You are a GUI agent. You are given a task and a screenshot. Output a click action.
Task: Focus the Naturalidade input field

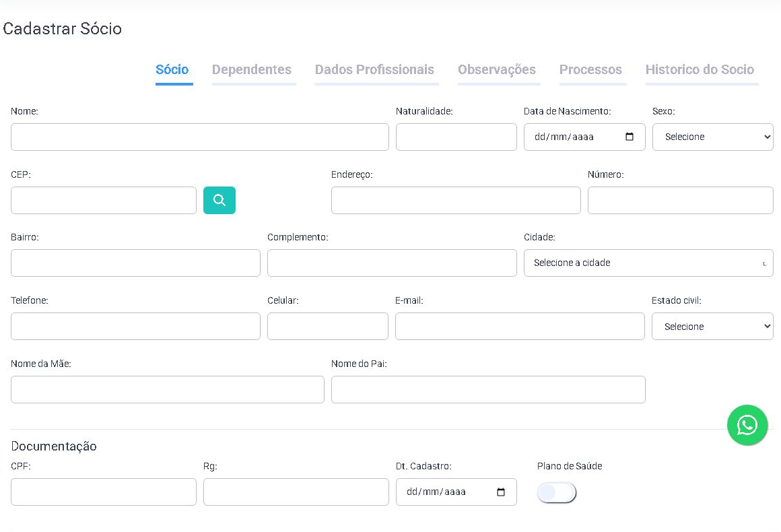pos(456,137)
